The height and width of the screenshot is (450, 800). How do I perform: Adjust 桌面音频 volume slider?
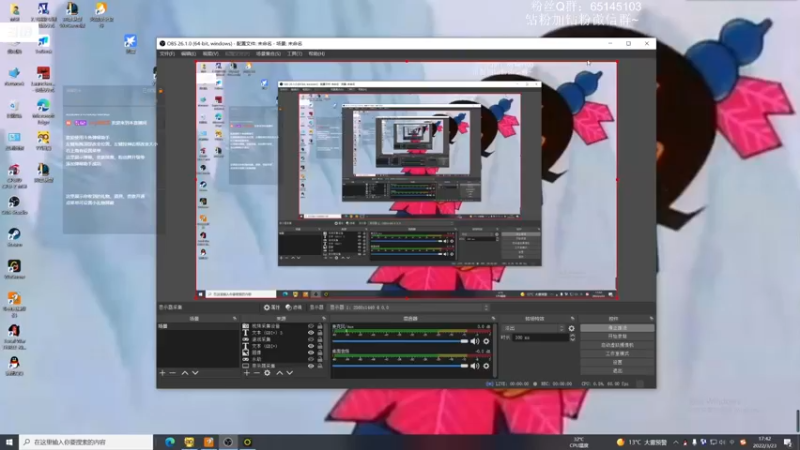tap(400, 366)
